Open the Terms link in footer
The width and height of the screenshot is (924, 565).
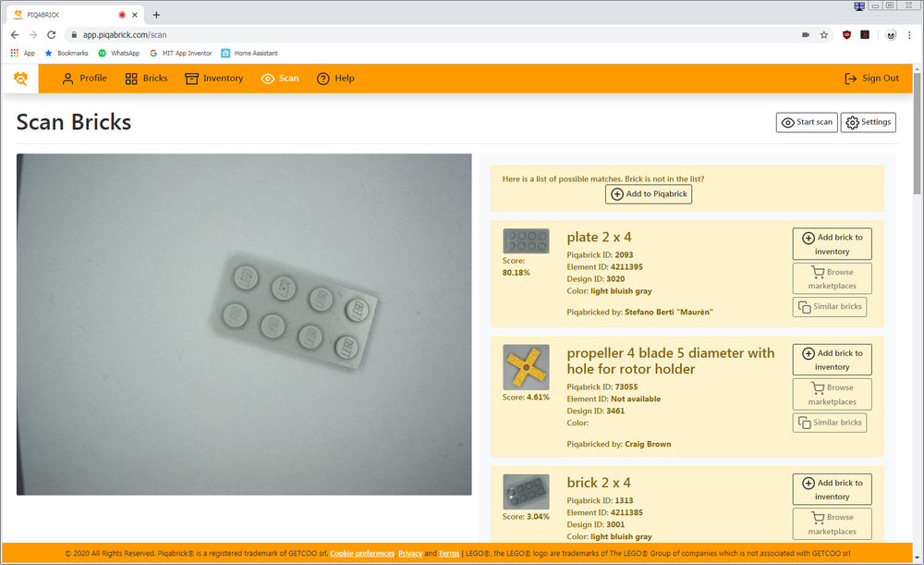448,553
